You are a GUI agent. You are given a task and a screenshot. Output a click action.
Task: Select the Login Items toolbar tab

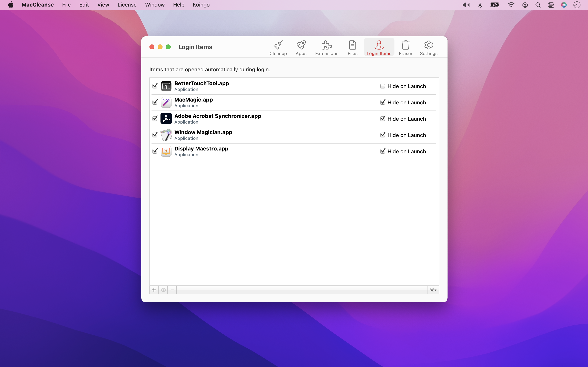[379, 48]
